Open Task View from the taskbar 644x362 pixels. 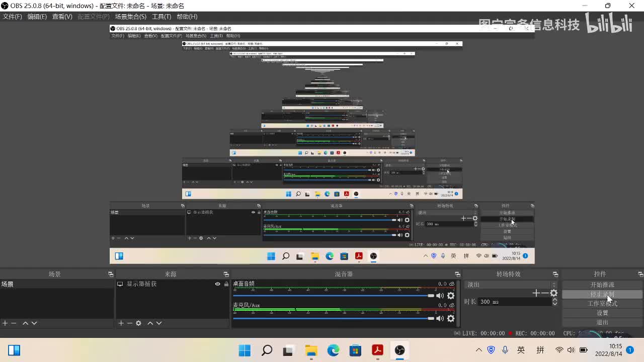coord(289,350)
